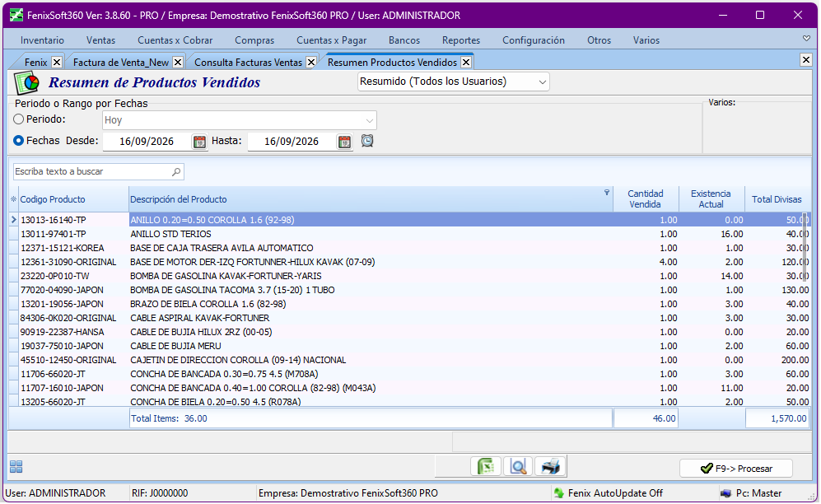Click the F9-> Procesar button
This screenshot has height=504, width=821.
[736, 469]
